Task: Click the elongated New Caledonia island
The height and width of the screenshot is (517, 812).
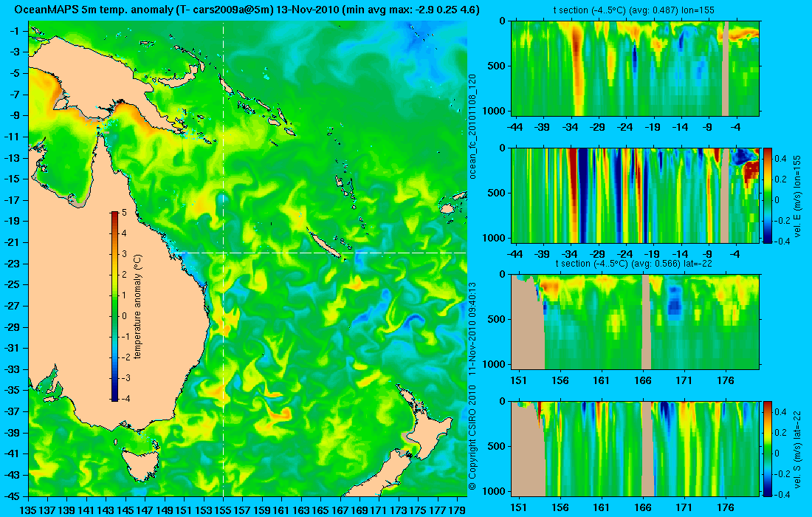Action: tap(323, 244)
